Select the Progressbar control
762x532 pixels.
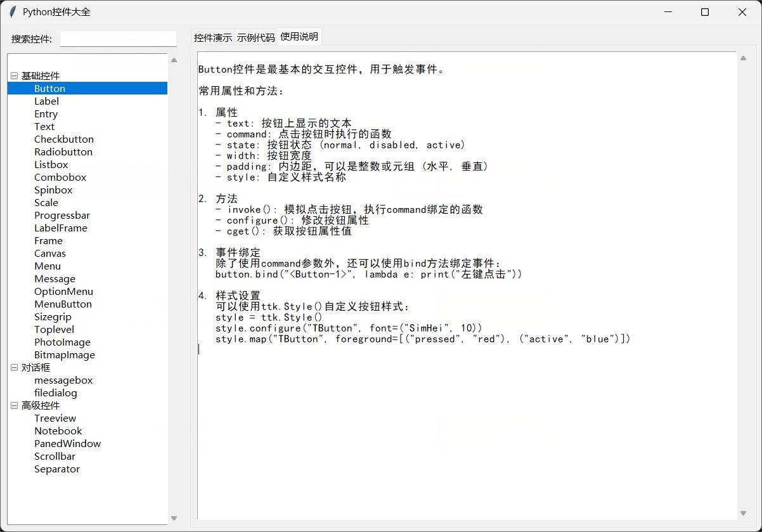(x=62, y=215)
